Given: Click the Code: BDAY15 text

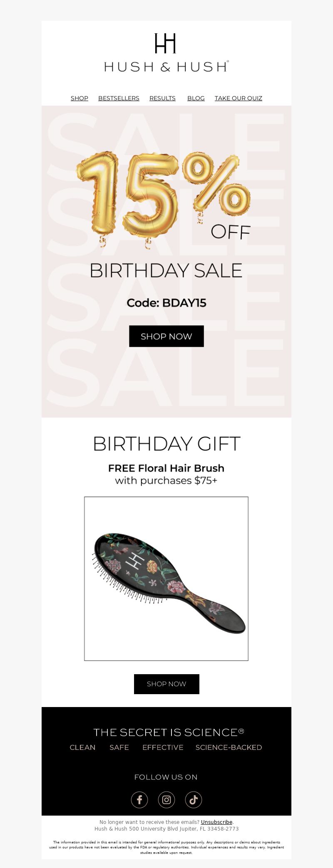Looking at the screenshot, I should point(166,303).
